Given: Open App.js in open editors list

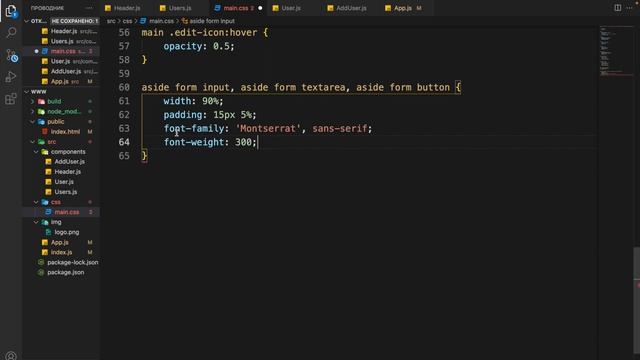Looking at the screenshot, I should pos(61,81).
